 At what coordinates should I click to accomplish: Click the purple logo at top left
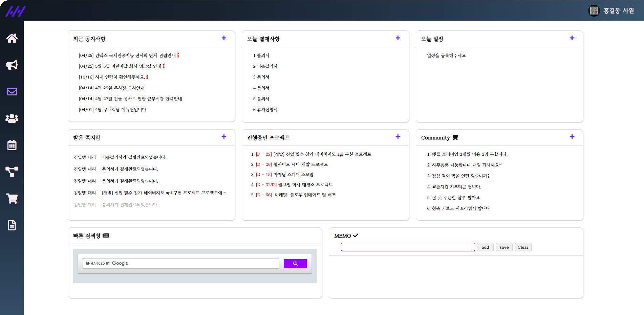click(x=16, y=11)
